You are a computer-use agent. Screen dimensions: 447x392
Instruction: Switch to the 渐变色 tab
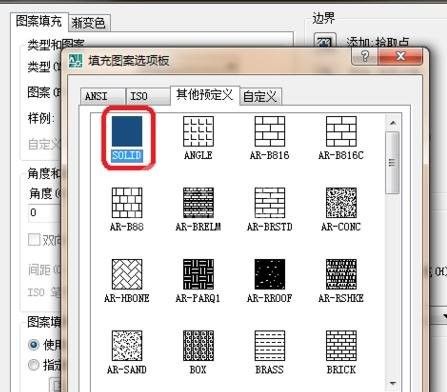[x=89, y=23]
